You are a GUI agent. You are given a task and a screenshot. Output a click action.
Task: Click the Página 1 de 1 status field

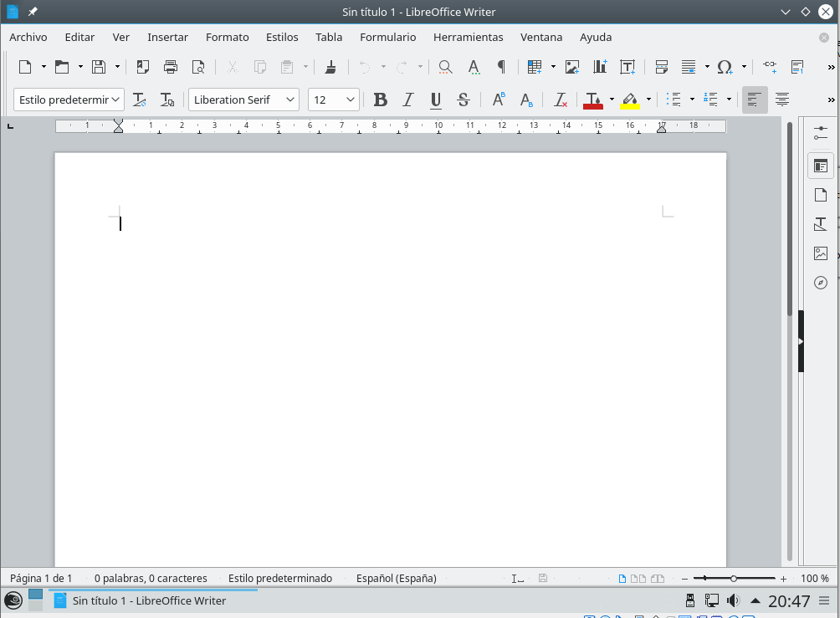pos(41,579)
